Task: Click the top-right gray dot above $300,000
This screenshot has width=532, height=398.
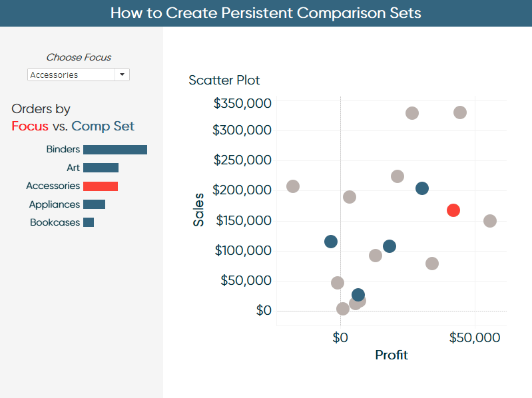Action: point(460,112)
